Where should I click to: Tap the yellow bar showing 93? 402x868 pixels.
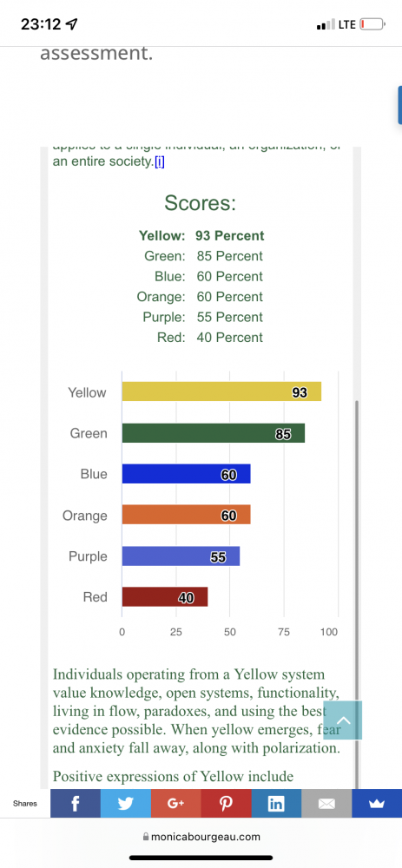coord(221,392)
